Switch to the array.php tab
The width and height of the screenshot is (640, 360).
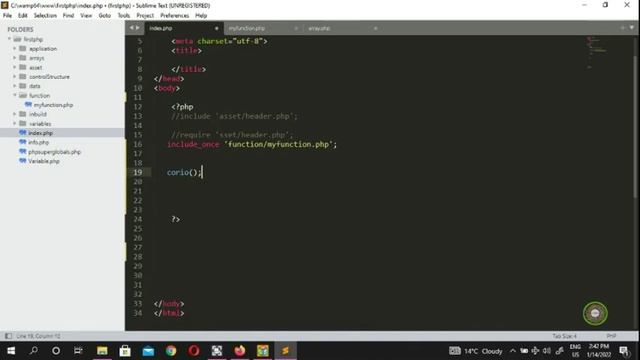coord(343,28)
